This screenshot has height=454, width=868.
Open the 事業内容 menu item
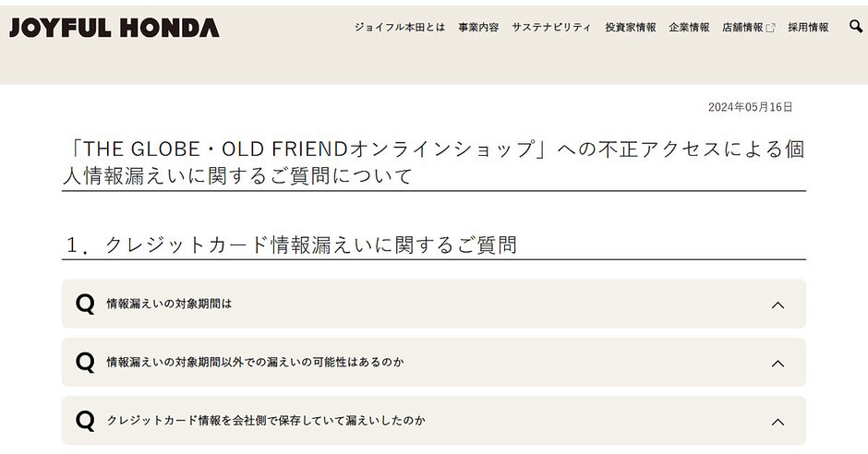(478, 27)
